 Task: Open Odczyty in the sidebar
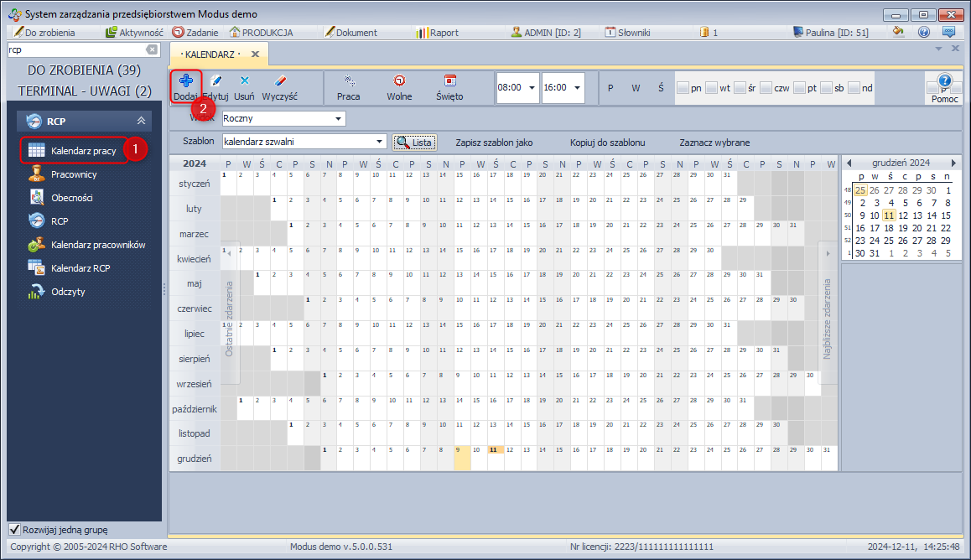pyautogui.click(x=68, y=292)
